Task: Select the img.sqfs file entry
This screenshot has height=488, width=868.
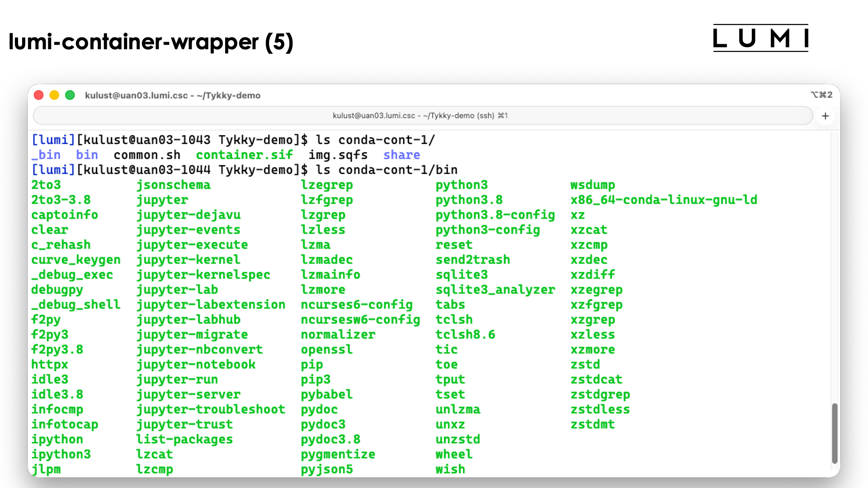Action: 338,155
